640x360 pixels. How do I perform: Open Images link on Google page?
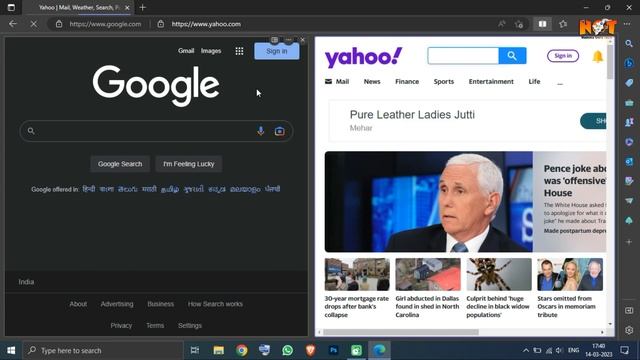click(211, 51)
